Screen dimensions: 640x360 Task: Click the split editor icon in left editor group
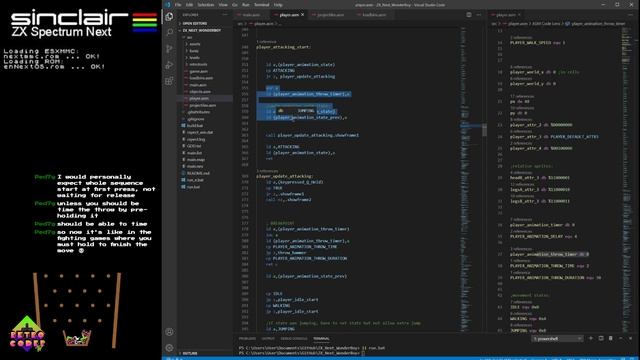click(x=469, y=15)
